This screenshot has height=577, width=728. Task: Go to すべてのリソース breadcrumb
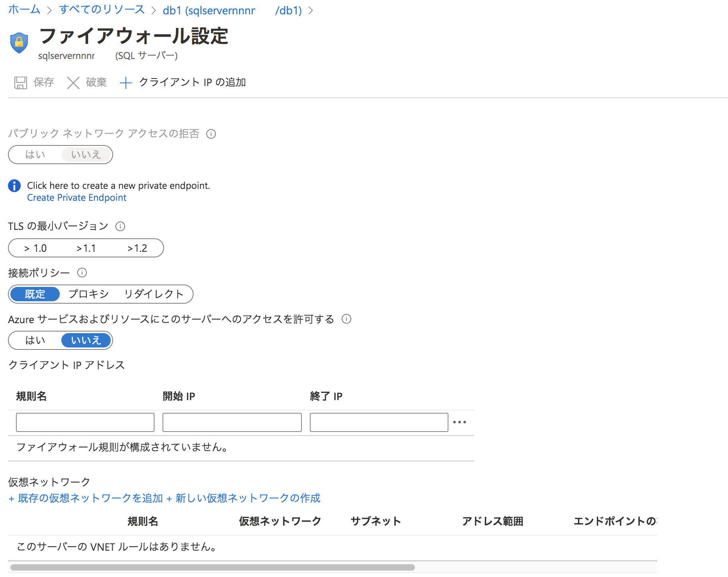[x=102, y=10]
